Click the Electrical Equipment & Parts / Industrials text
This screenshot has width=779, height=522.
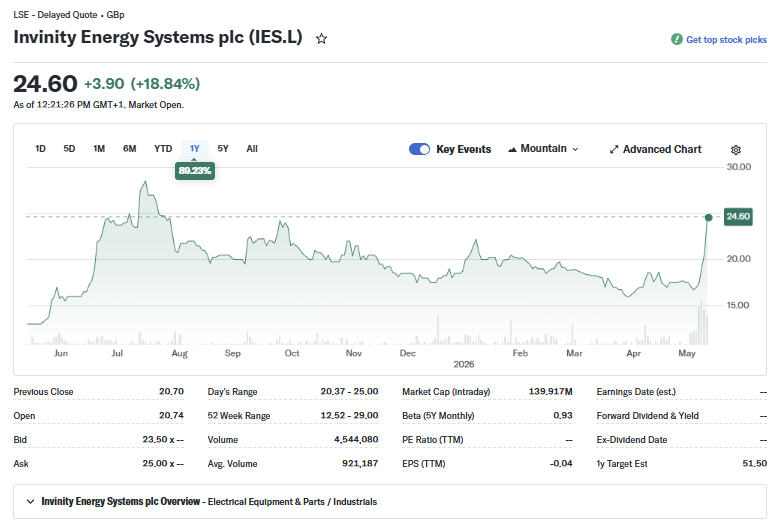292,502
